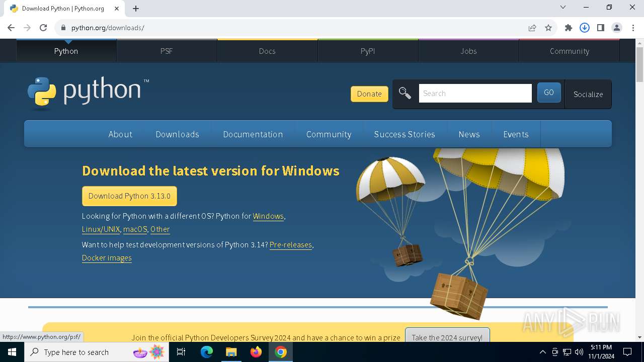Open a new tab with the plus icon
This screenshot has height=362, width=644.
(136, 9)
